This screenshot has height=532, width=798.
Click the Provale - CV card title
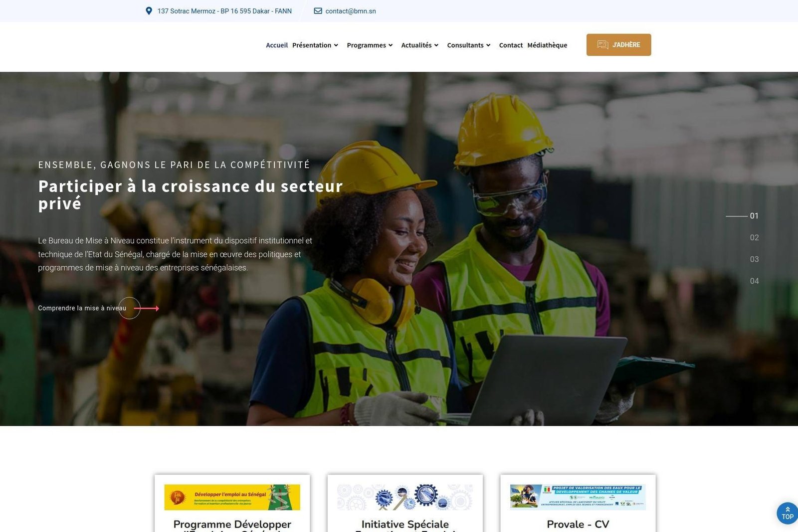point(578,524)
